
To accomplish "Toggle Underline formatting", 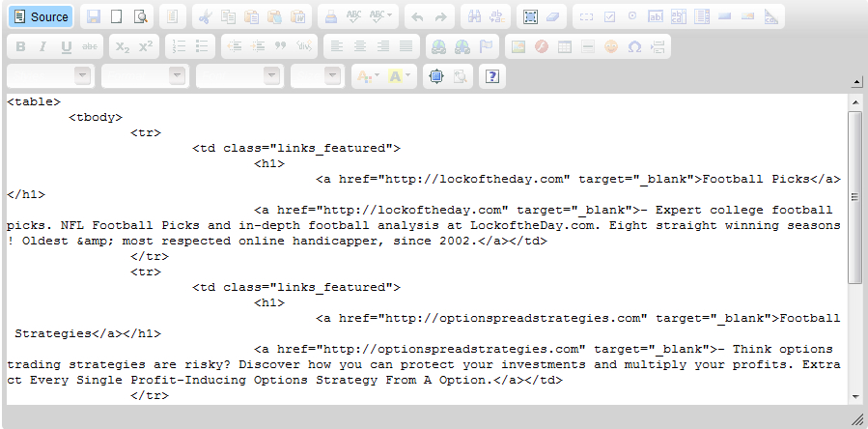I will [67, 47].
